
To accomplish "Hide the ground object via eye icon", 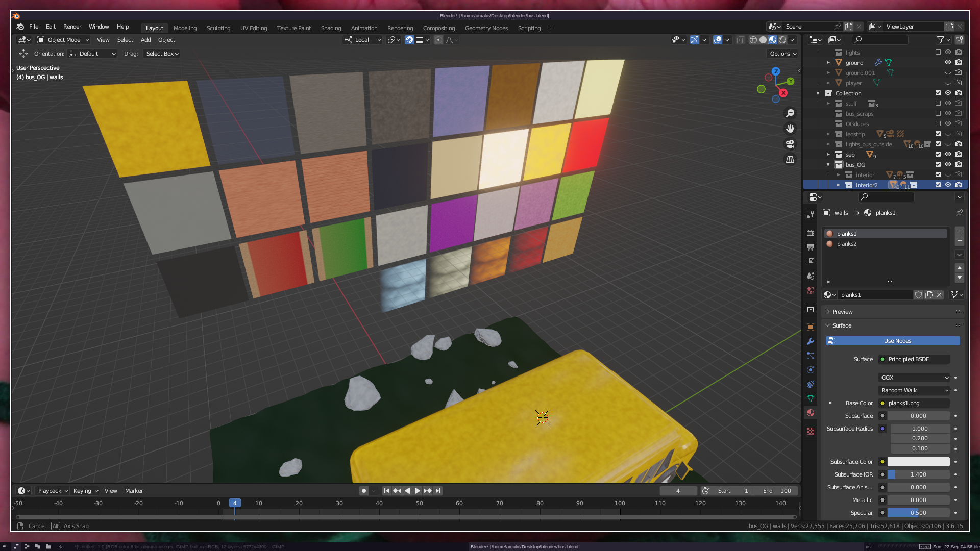I will [948, 62].
